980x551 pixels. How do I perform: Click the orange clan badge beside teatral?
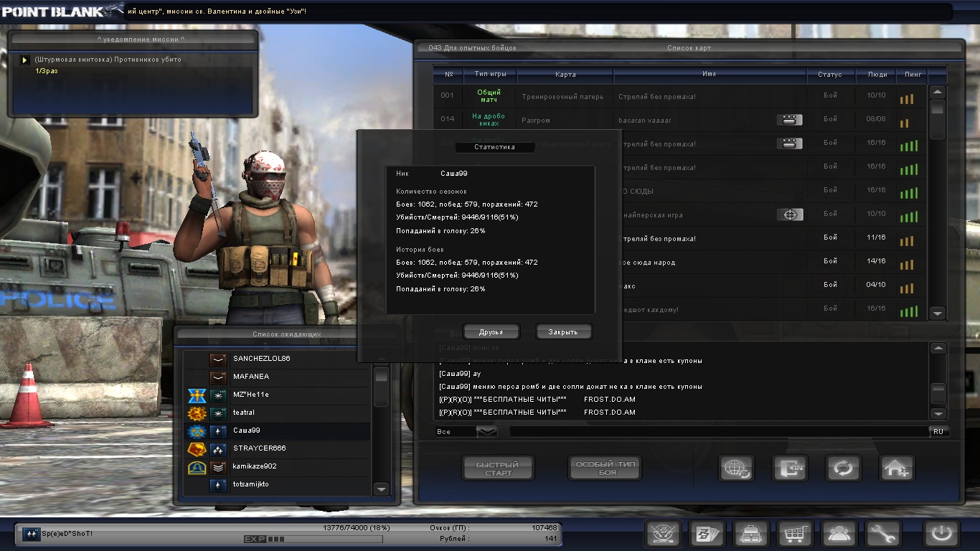[197, 413]
